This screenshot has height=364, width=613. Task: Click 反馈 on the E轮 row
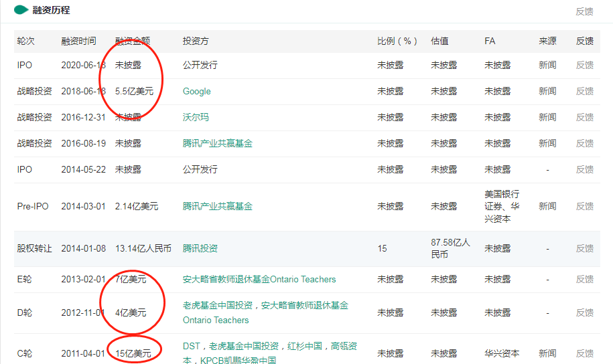click(584, 279)
